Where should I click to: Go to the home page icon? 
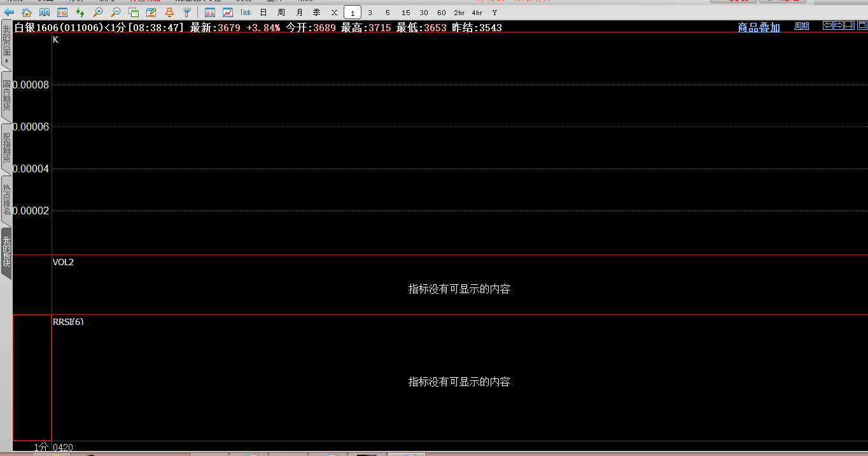[x=27, y=13]
